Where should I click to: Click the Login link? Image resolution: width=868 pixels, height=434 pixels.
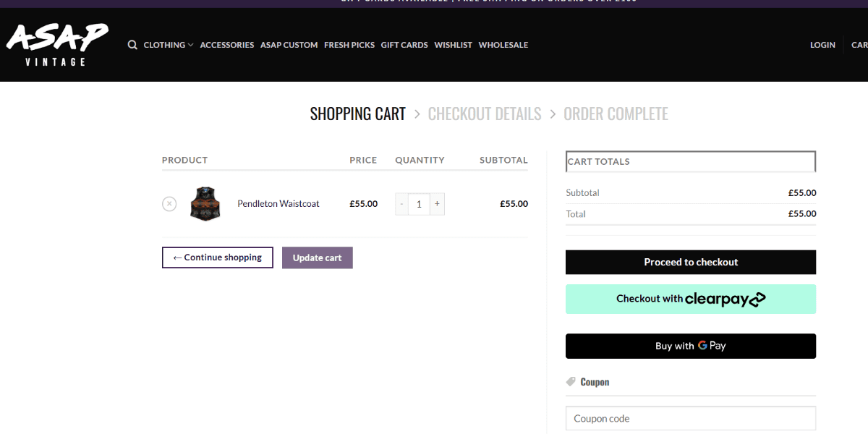pos(822,45)
